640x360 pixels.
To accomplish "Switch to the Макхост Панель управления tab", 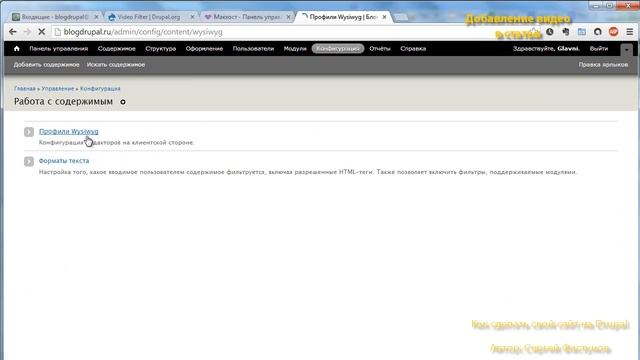I will pyautogui.click(x=247, y=17).
